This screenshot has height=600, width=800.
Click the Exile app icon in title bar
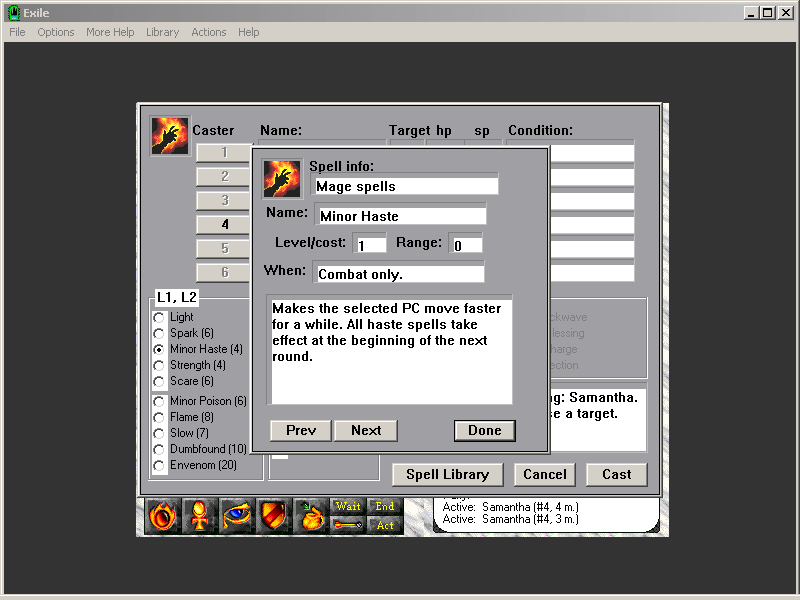coord(14,13)
